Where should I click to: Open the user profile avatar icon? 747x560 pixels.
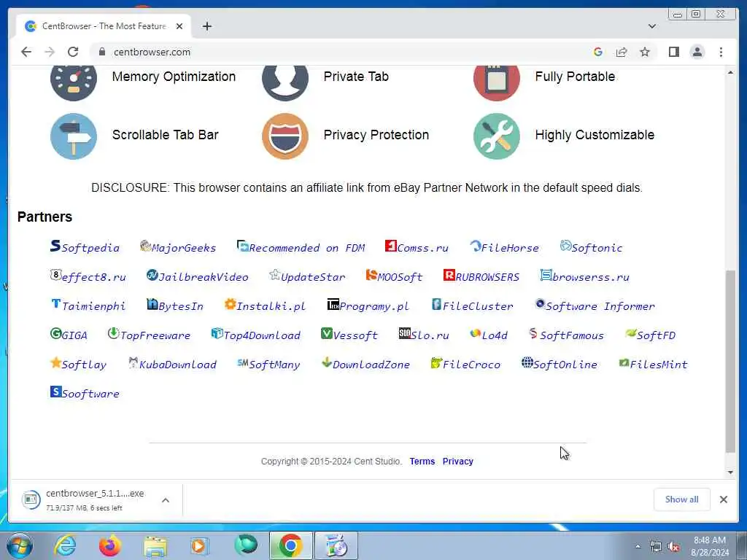697,52
